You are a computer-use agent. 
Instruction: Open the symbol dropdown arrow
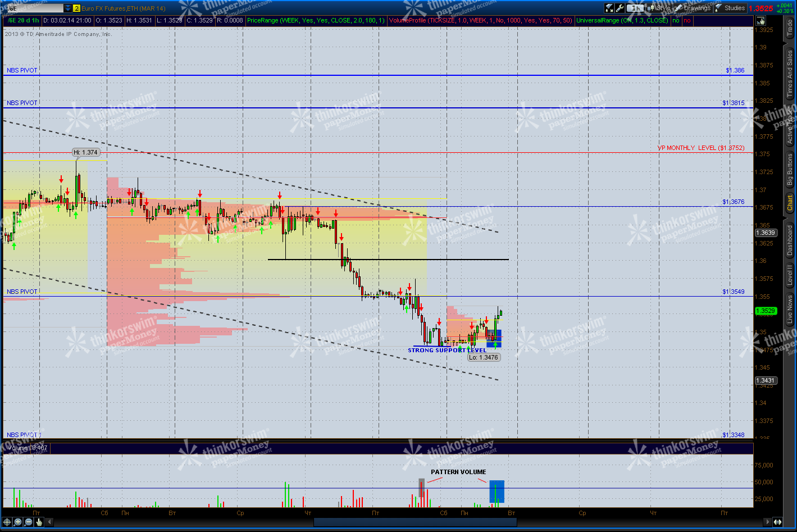[x=67, y=8]
